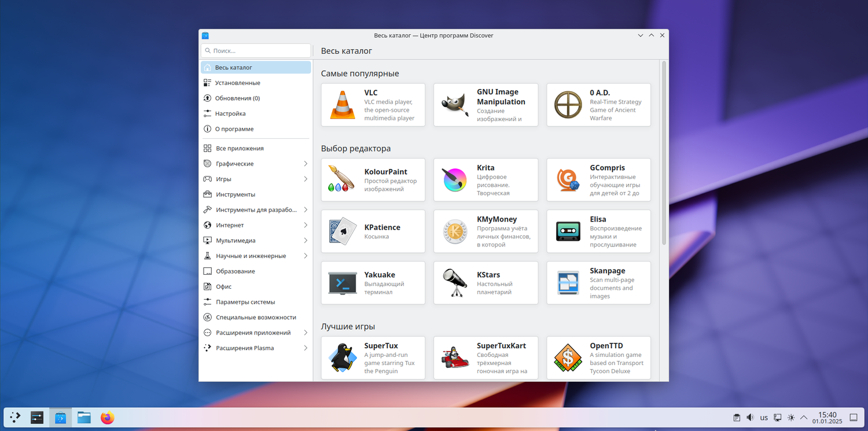Click the Skanpage scanner icon
The height and width of the screenshot is (431, 868).
coord(568,283)
